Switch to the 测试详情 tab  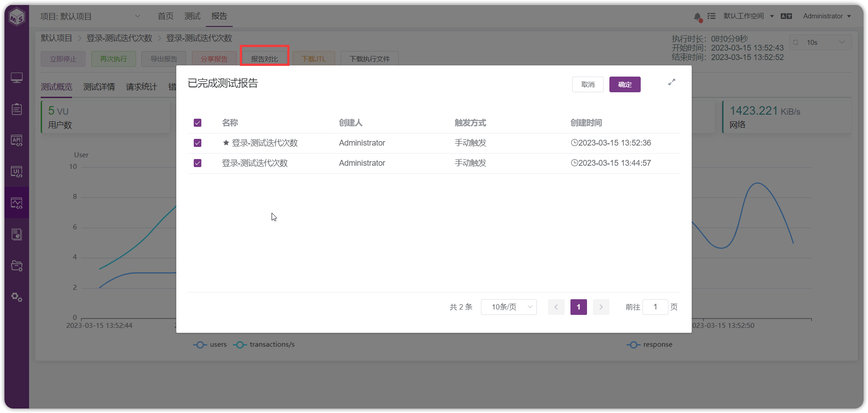(99, 87)
